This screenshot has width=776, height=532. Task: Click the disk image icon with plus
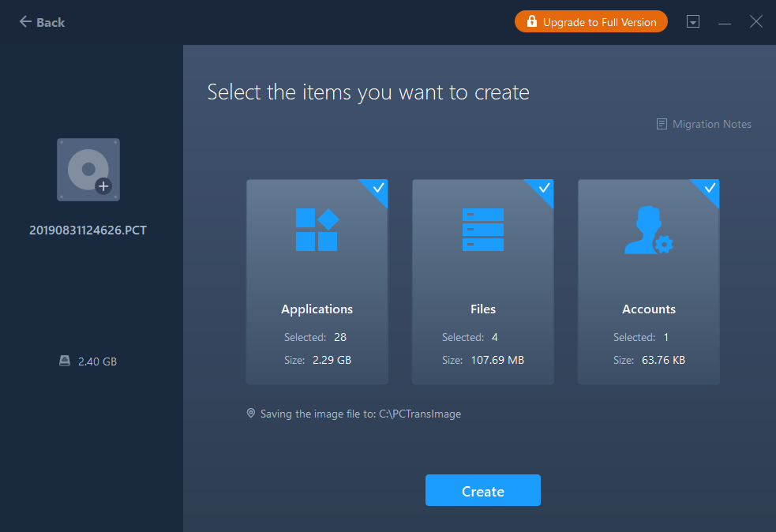click(88, 170)
